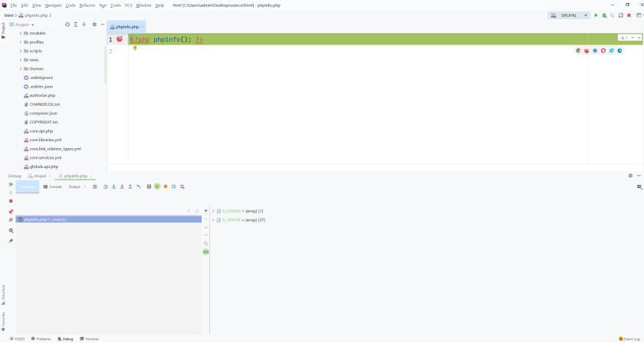644x343 pixels.
Task: Pin the debug tab with pin icon
Action: (11, 241)
